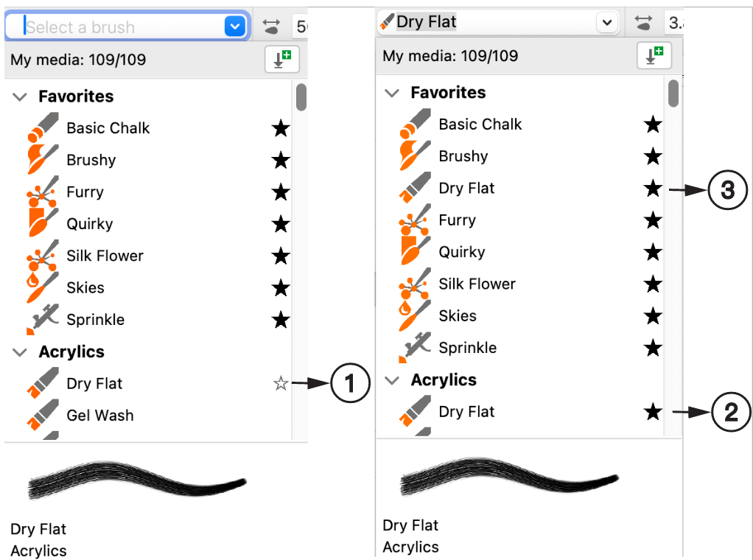
Task: Unfavorite Dry Flat under Acrylics in right panel
Action: tap(653, 412)
